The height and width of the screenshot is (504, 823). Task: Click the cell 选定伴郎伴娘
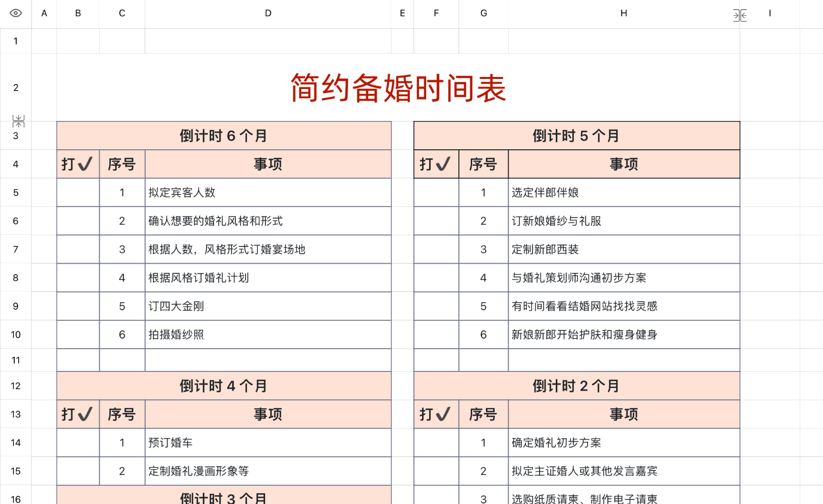(624, 192)
